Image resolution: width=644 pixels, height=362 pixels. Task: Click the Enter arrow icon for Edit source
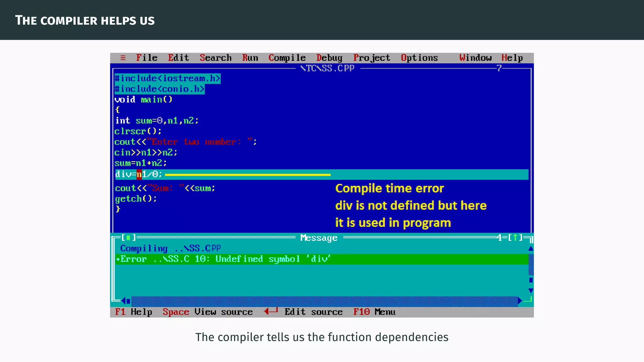coord(271,311)
